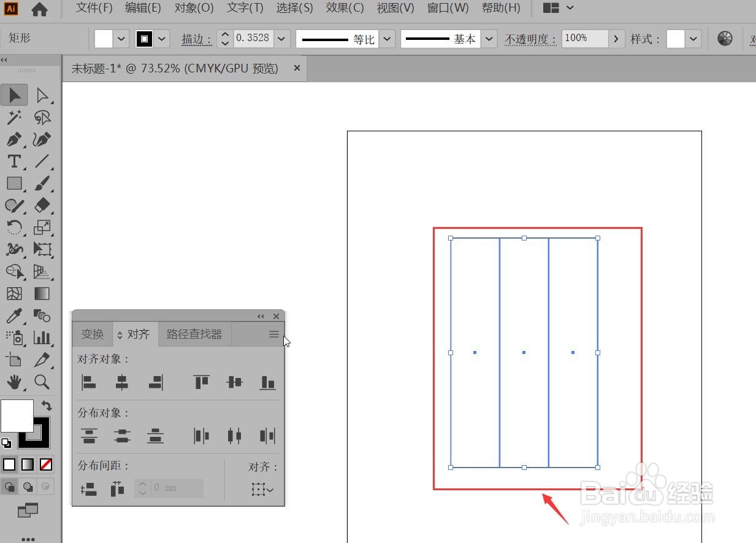Image resolution: width=756 pixels, height=543 pixels.
Task: Set paint mode to None
Action: coord(46,464)
